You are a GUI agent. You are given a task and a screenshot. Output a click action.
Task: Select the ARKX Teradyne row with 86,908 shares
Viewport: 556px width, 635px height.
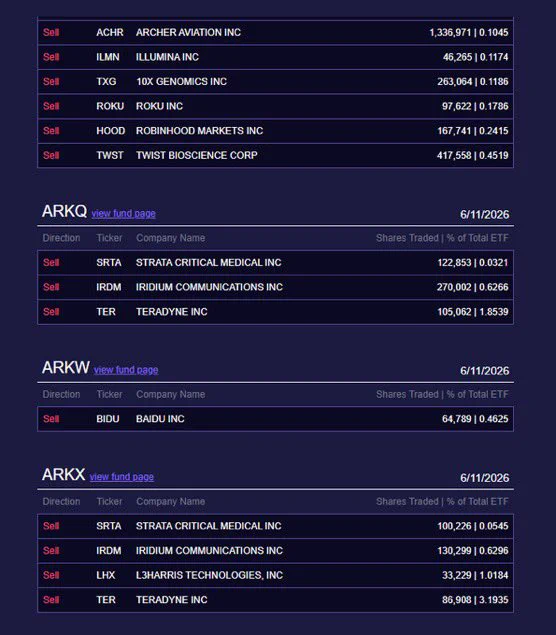tap(275, 600)
